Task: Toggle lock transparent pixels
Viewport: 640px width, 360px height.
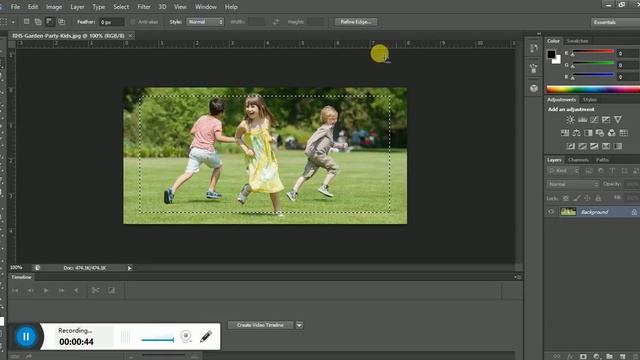Action: pos(566,198)
